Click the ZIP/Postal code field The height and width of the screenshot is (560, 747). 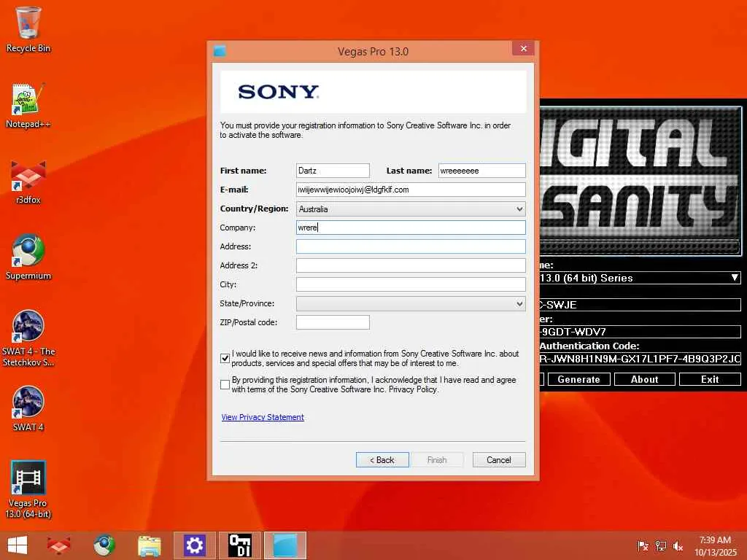click(x=333, y=322)
